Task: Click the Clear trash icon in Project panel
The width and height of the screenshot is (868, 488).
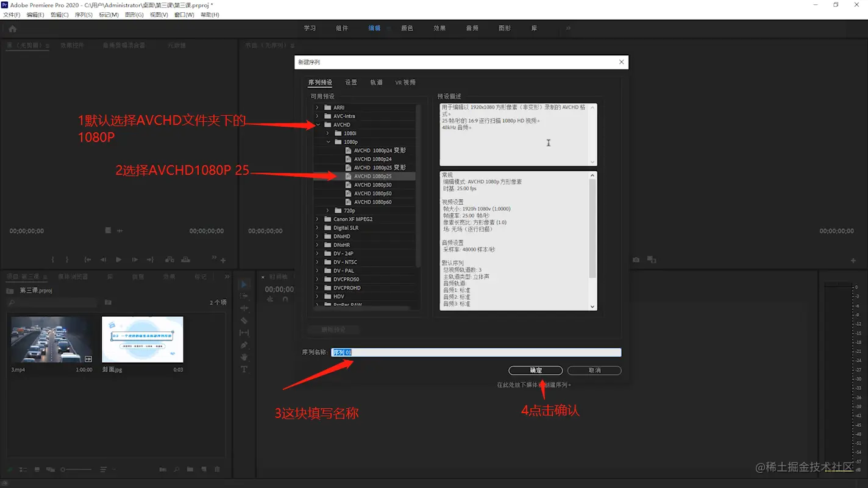Action: (217, 470)
